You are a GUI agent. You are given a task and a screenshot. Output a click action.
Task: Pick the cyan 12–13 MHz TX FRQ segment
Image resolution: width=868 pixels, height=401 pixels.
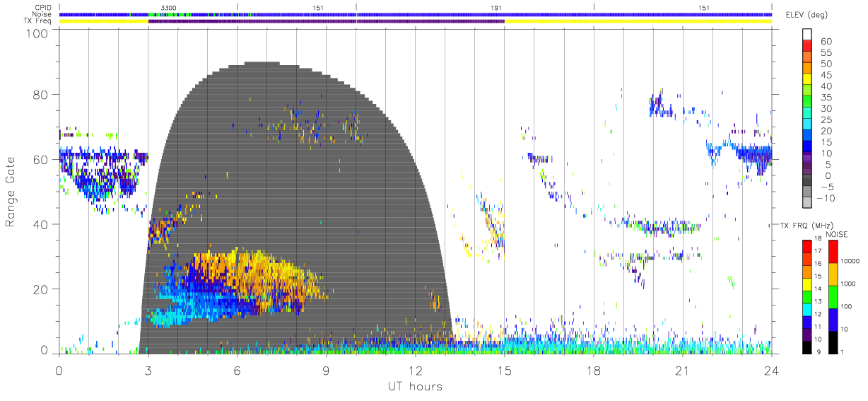(x=807, y=308)
